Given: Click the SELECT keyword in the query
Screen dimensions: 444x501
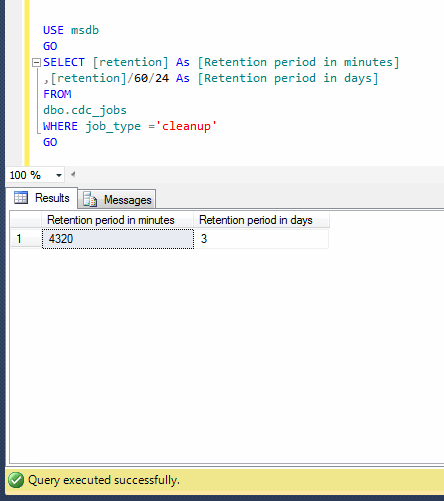Looking at the screenshot, I should pyautogui.click(x=64, y=62).
